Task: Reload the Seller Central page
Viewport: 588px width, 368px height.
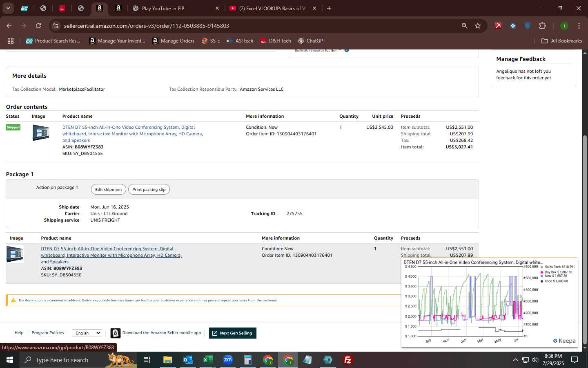Action: (x=38, y=26)
